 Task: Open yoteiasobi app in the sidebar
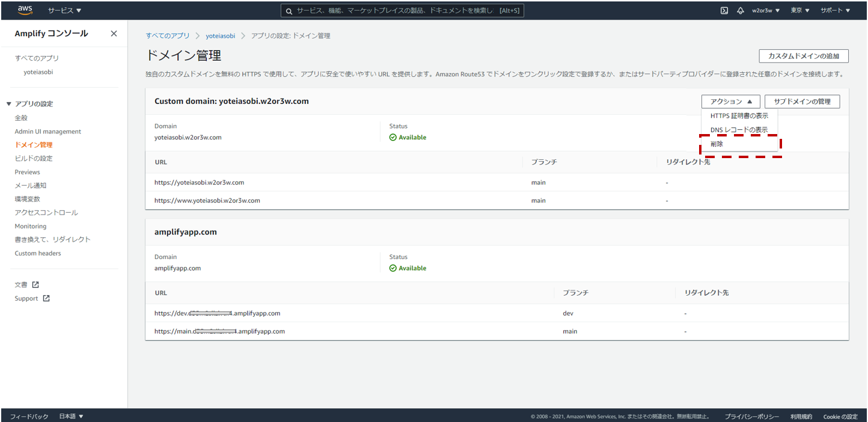pyautogui.click(x=38, y=72)
